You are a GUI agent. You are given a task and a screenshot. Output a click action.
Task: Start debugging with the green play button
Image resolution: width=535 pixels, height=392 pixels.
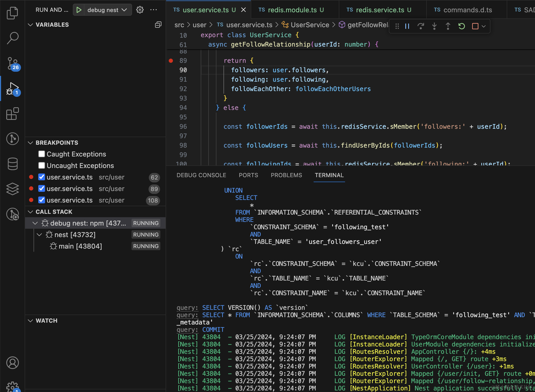(79, 10)
